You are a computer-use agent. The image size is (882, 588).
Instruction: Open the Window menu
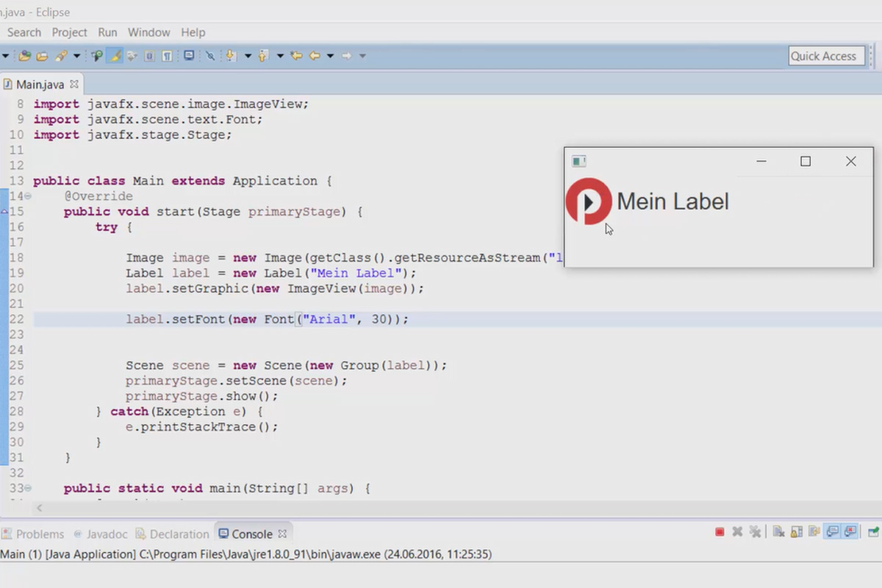click(x=148, y=32)
